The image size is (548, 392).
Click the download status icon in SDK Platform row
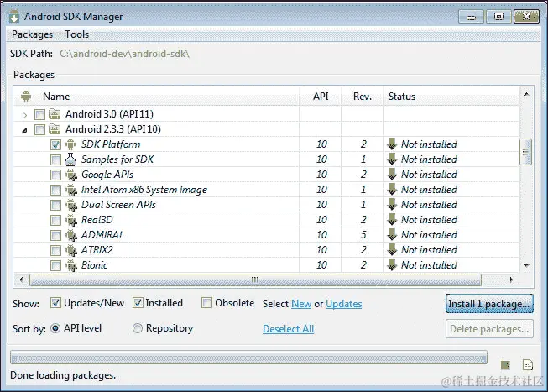tap(392, 144)
